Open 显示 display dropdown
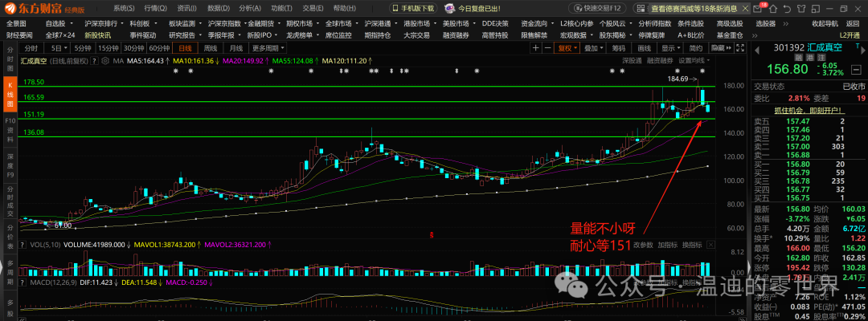The width and height of the screenshot is (868, 321). coord(671,48)
